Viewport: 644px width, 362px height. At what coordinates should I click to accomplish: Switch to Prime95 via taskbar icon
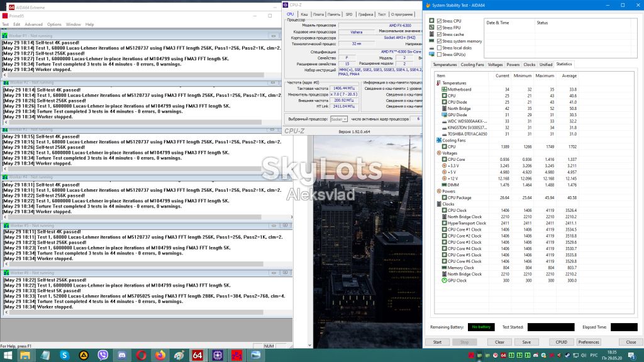236,355
